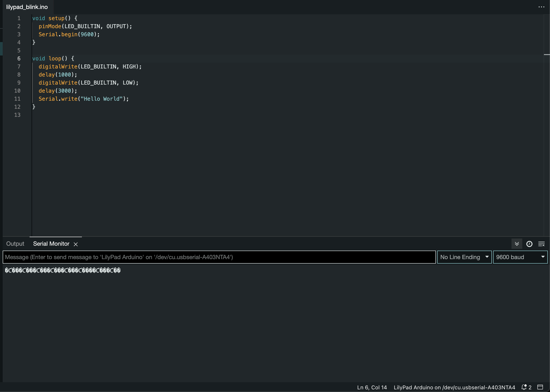Click LilyPad Arduino board in status bar
550x392 pixels.
454,388
